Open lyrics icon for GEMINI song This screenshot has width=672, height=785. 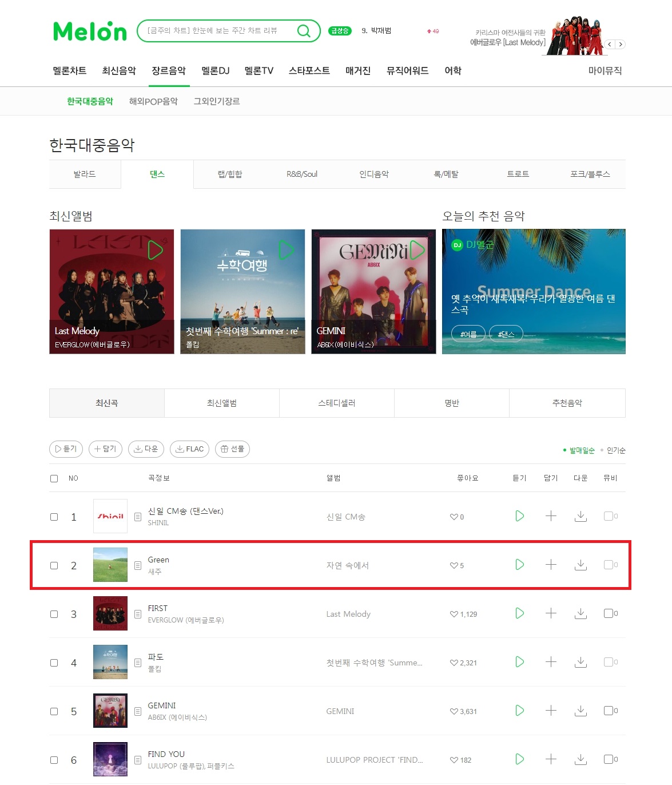tap(138, 711)
